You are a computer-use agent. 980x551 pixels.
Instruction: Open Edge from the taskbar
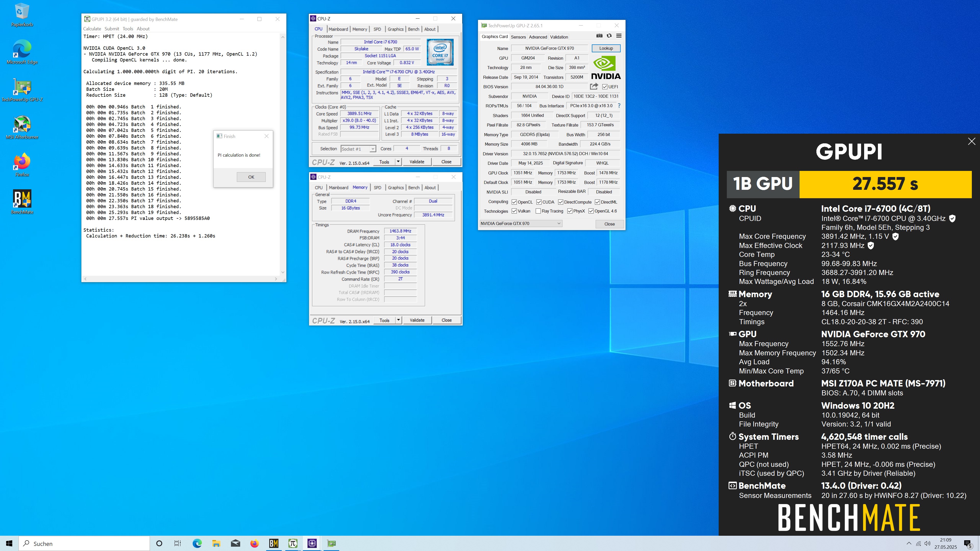point(197,543)
